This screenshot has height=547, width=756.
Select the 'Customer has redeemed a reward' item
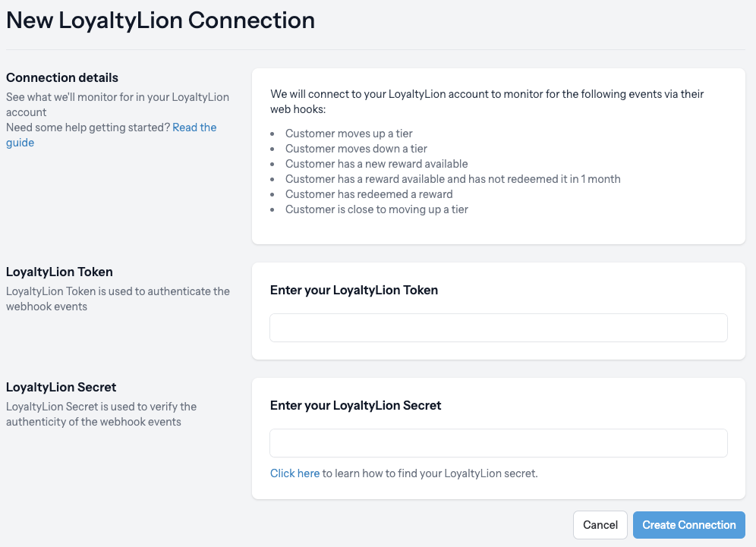[369, 194]
